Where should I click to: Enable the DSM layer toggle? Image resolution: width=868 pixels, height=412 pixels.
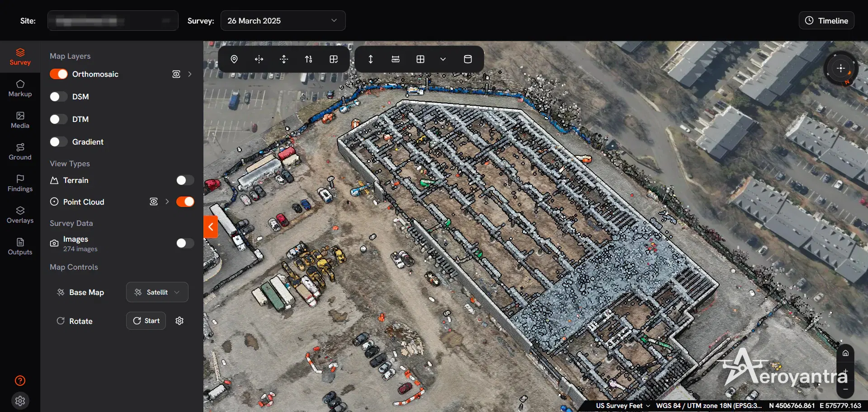pos(59,97)
